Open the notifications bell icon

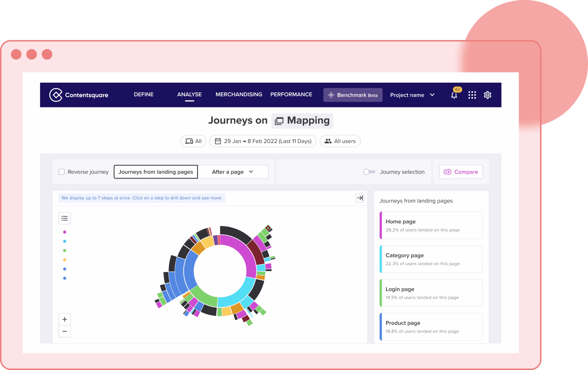click(x=454, y=95)
